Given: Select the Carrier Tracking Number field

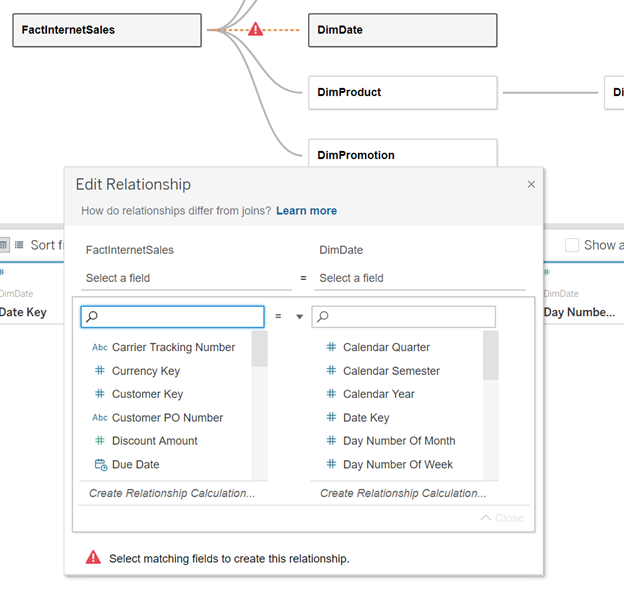Looking at the screenshot, I should pos(173,348).
